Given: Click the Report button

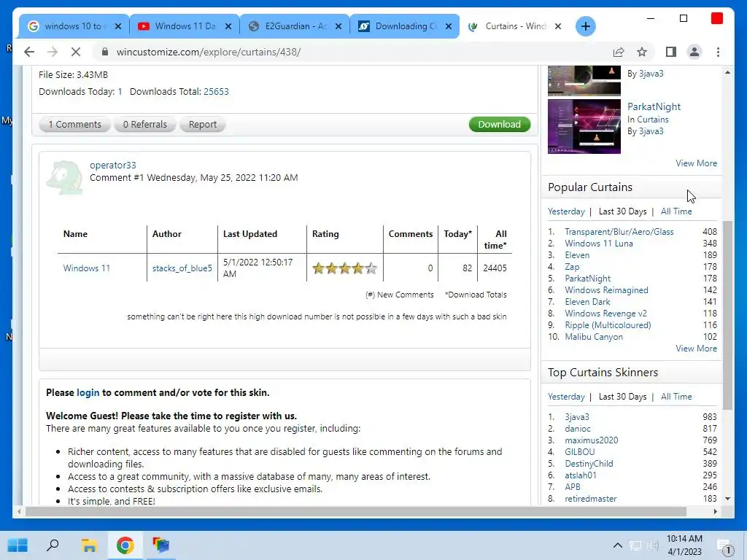Looking at the screenshot, I should pos(203,124).
